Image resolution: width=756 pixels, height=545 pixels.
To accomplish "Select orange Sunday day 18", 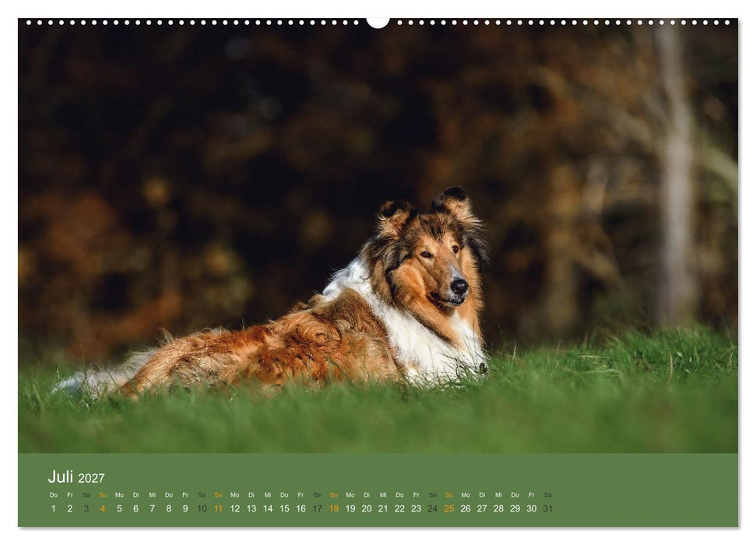I will tap(334, 508).
